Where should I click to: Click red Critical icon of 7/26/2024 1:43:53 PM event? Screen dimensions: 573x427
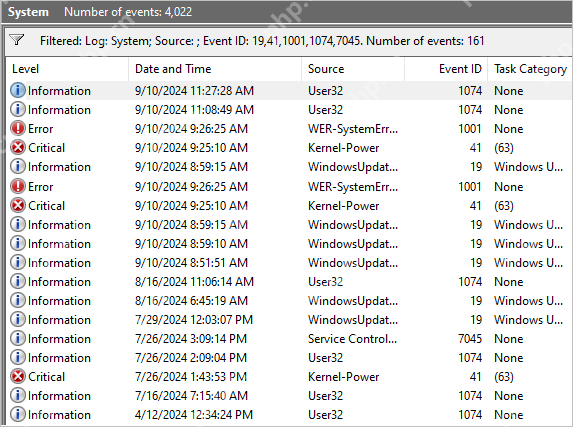[18, 377]
